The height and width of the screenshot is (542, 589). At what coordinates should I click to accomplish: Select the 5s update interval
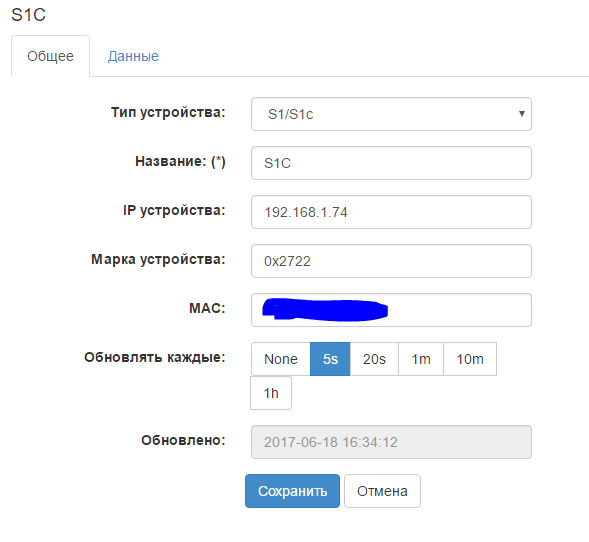click(x=330, y=359)
